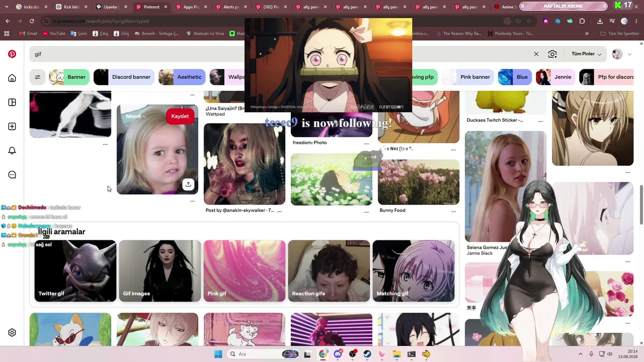
Task: Open the Chrome extensions puzzle icon
Action: [582, 21]
